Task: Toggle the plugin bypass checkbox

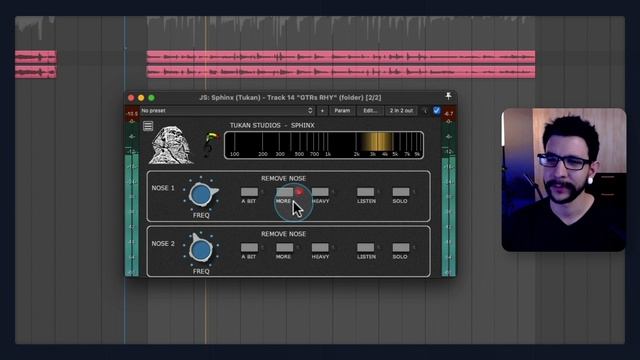Action: point(437,111)
